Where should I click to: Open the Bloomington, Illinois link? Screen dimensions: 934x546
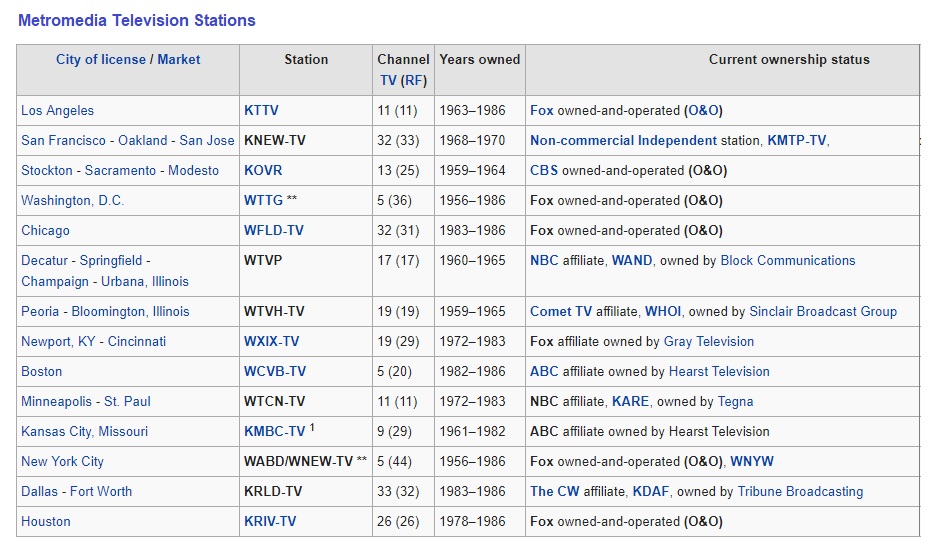(130, 311)
